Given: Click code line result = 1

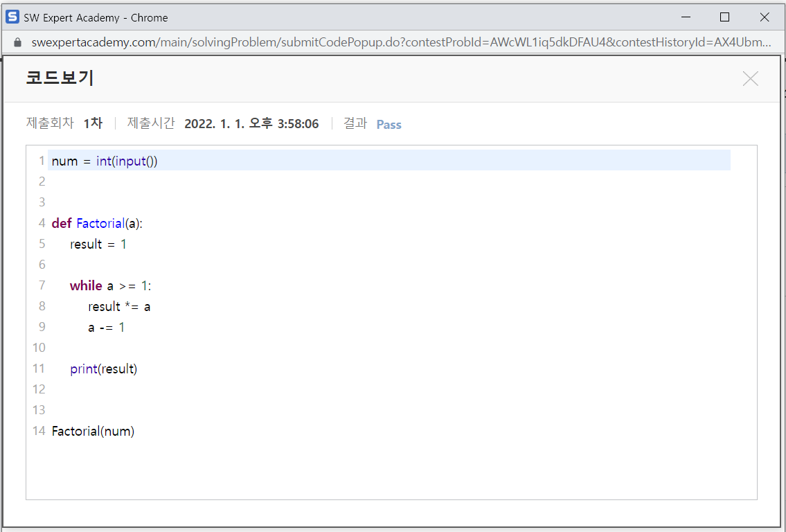Looking at the screenshot, I should [98, 245].
